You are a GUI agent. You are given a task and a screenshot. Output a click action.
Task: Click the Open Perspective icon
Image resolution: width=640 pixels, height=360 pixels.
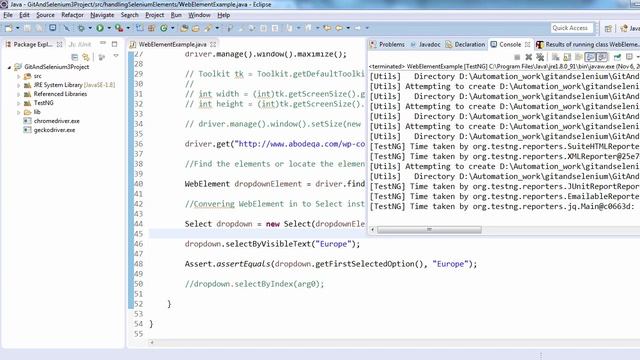[608, 28]
